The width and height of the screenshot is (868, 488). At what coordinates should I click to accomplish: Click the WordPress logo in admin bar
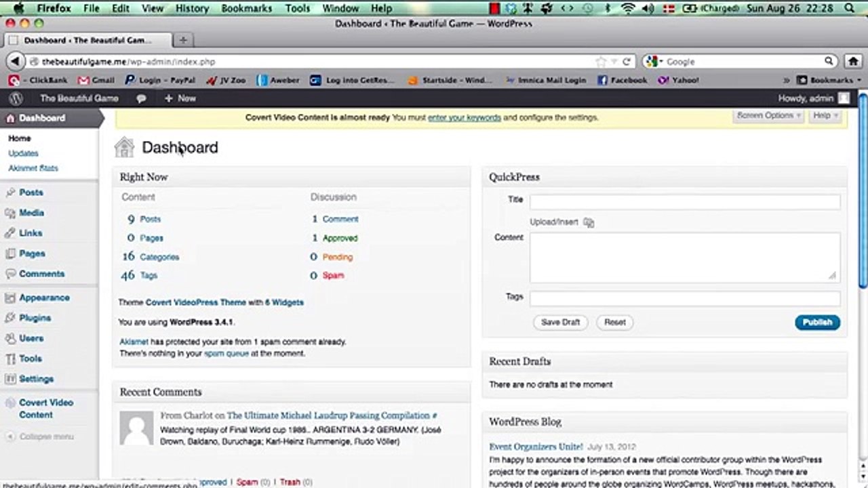tap(16, 98)
